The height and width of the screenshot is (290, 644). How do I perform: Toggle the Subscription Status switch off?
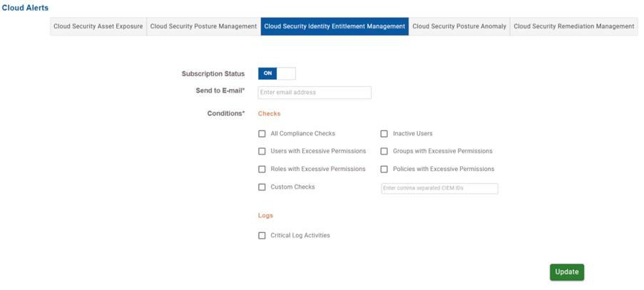coord(277,73)
